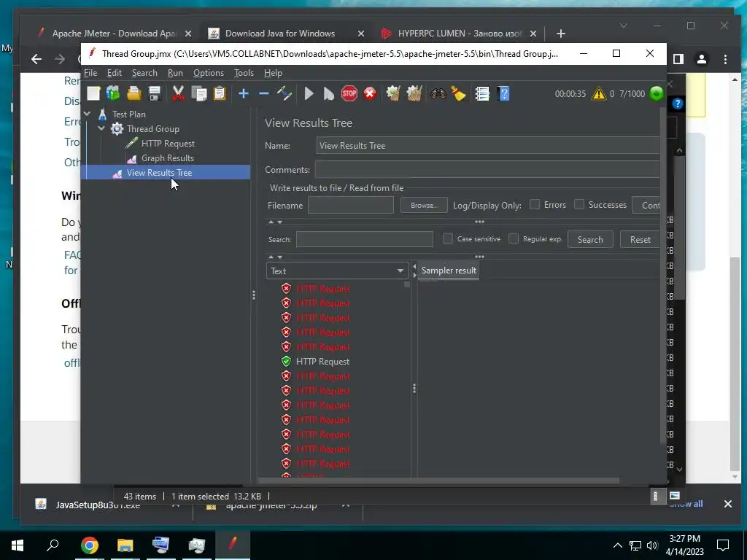The height and width of the screenshot is (560, 747).
Task: Open the Search menu
Action: tap(144, 73)
